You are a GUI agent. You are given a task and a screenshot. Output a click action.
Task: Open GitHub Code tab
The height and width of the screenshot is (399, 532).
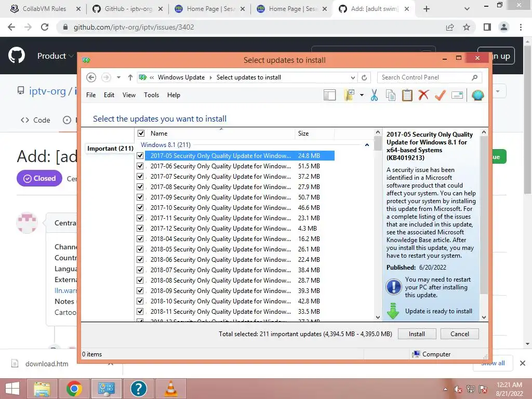point(36,120)
